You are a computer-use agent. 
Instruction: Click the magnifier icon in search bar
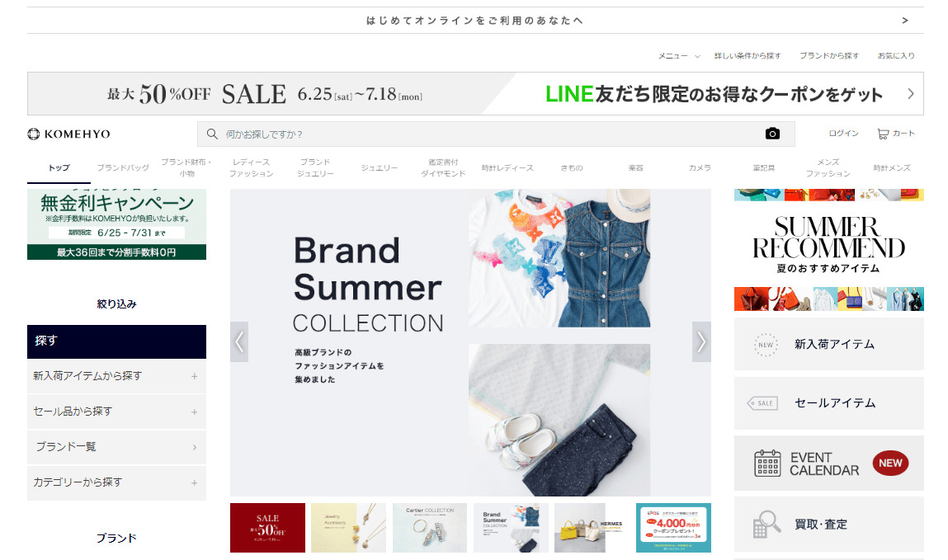point(212,134)
